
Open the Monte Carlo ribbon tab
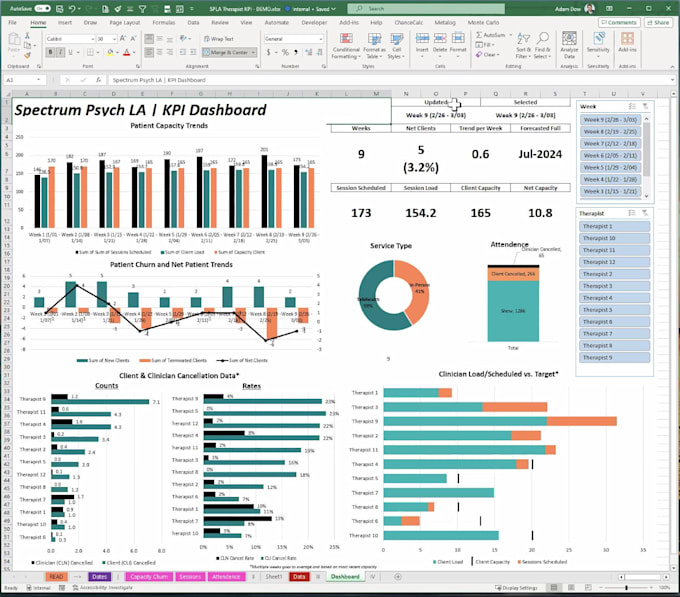(483, 23)
